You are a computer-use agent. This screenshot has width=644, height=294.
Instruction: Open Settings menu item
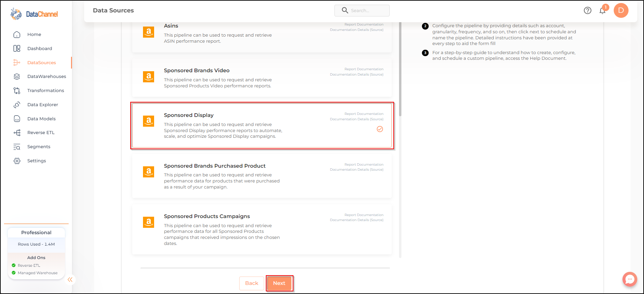click(x=37, y=161)
